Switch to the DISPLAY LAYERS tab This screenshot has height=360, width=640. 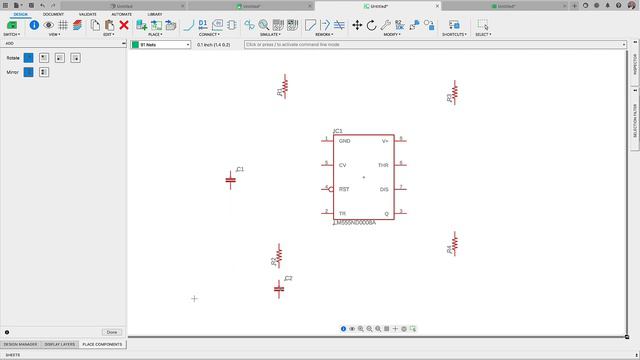60,344
